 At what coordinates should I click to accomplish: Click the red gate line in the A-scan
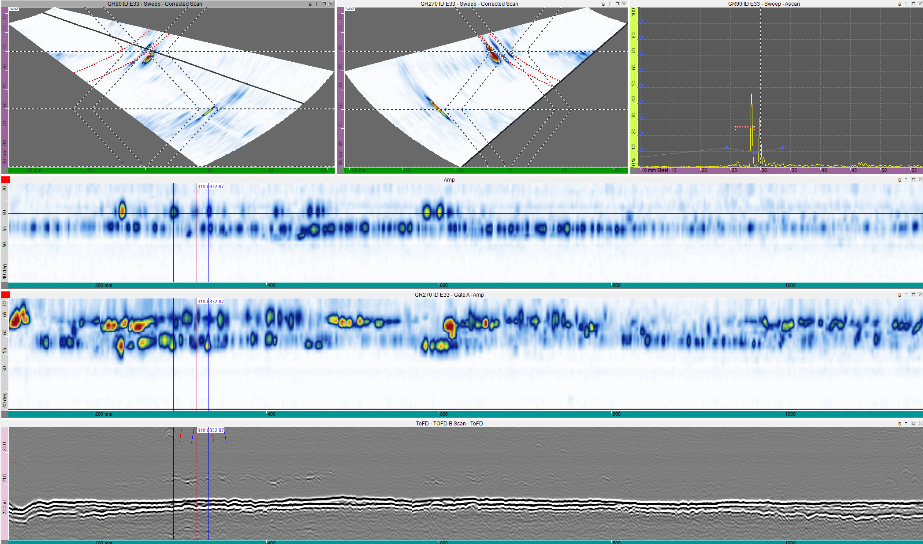coord(745,127)
